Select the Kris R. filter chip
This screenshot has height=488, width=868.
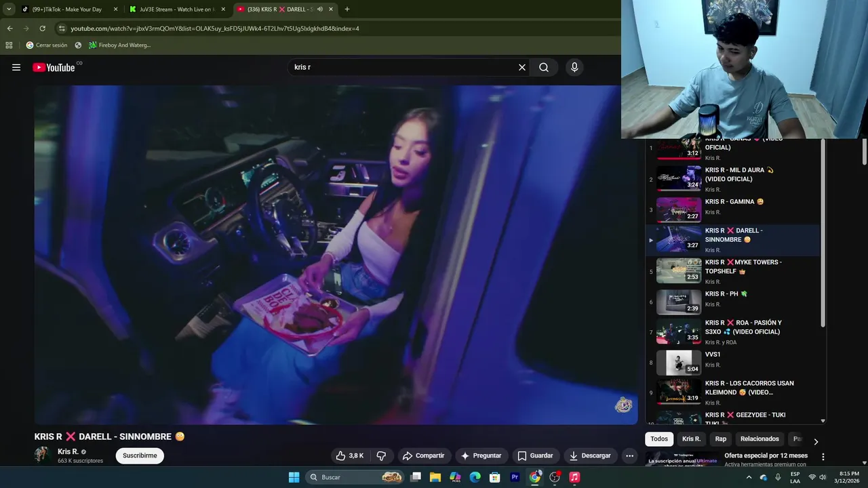(x=691, y=439)
